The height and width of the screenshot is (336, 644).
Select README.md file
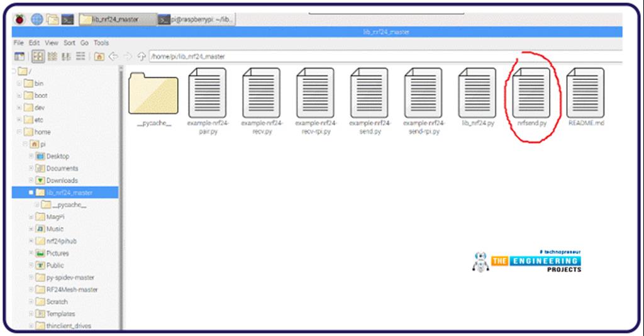[586, 97]
